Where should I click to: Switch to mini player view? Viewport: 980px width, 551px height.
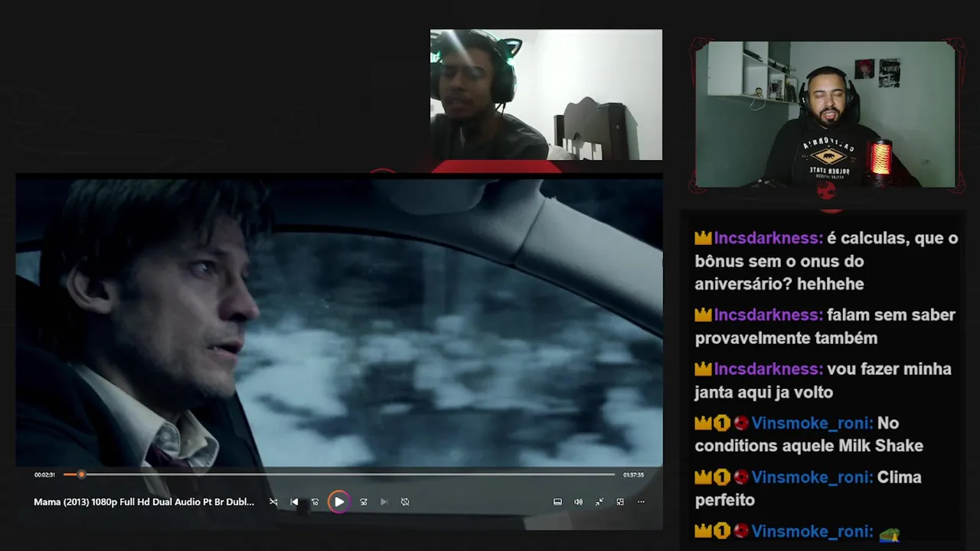(620, 502)
